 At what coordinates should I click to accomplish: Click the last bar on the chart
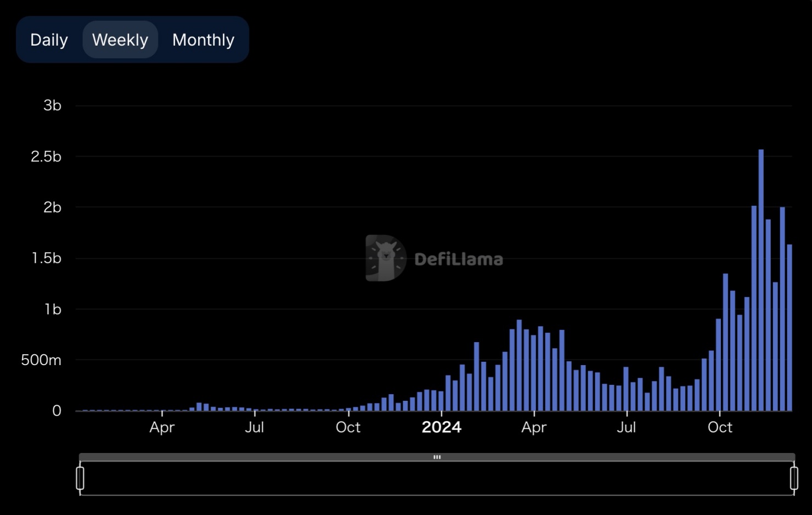790,328
